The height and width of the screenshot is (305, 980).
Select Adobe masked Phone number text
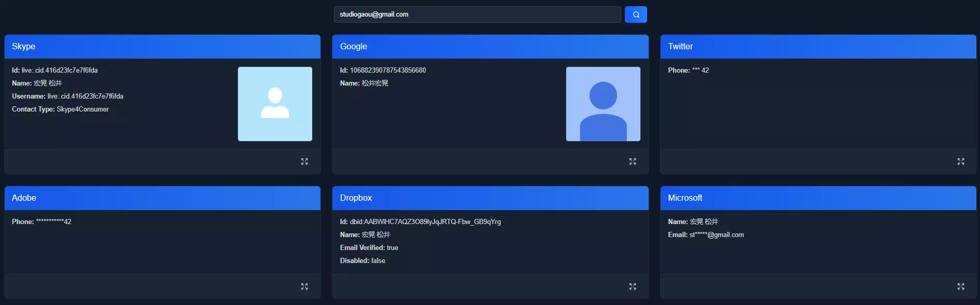click(x=41, y=221)
